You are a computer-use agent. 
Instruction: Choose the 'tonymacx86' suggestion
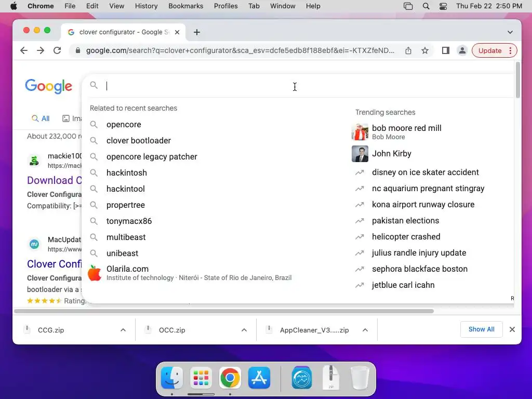point(129,221)
